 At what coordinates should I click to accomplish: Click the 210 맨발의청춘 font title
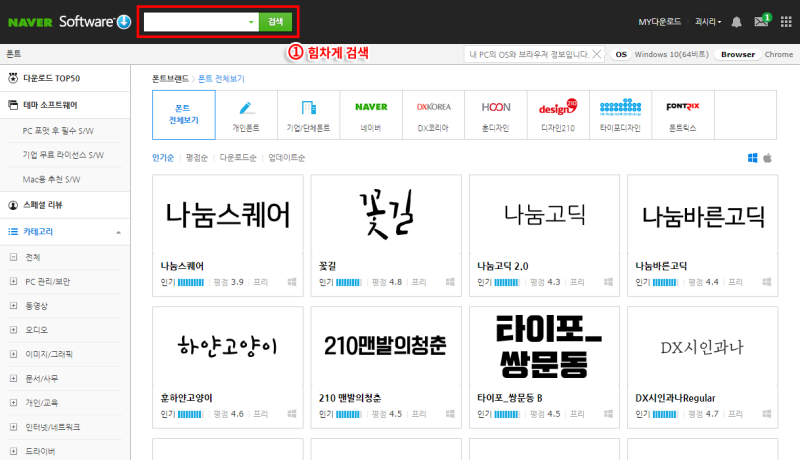[350, 398]
